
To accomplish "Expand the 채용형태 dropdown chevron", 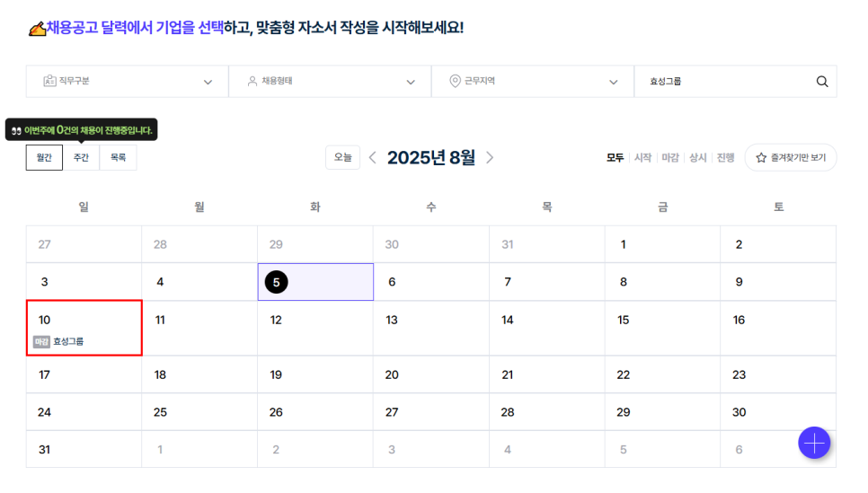I will coord(411,82).
